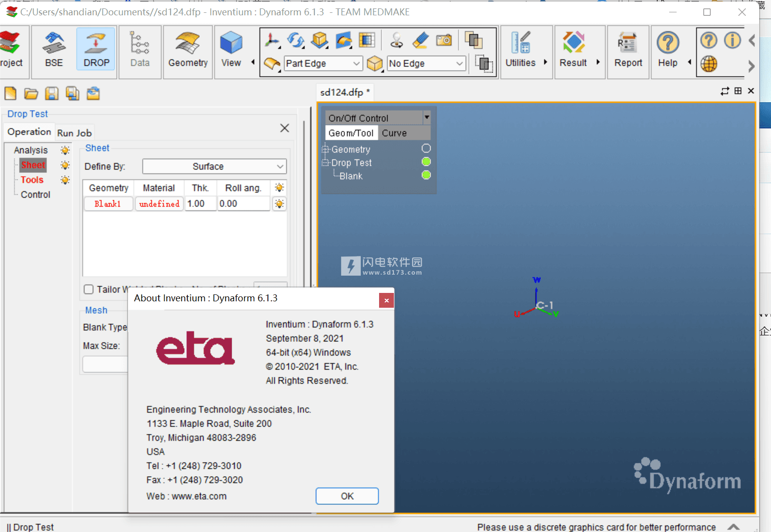The width and height of the screenshot is (771, 532).
Task: Open the No Edge dropdown
Action: click(427, 64)
